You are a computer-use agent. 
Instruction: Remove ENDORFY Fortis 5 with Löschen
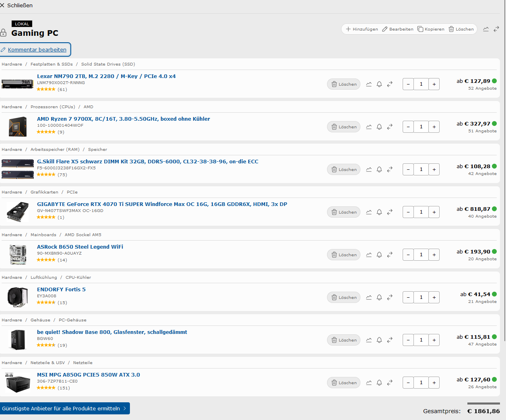point(344,297)
